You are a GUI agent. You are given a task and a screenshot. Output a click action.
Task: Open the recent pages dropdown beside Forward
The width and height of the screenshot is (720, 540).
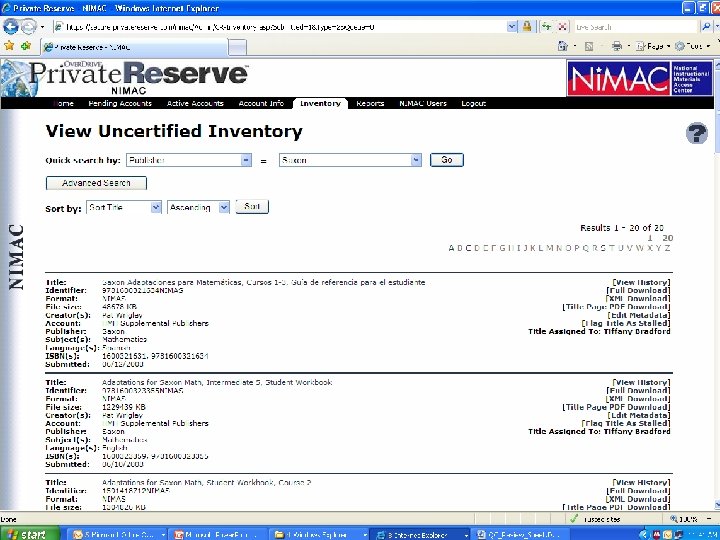pos(42,27)
